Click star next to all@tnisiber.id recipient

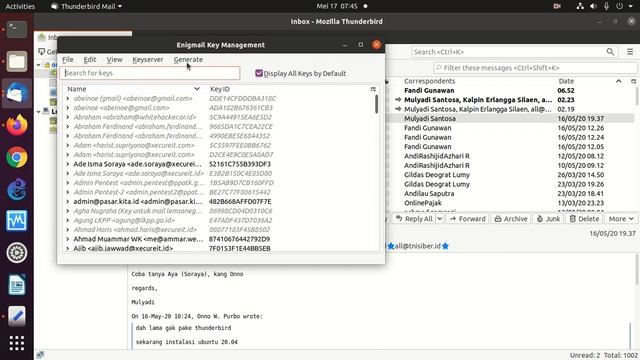[445, 246]
